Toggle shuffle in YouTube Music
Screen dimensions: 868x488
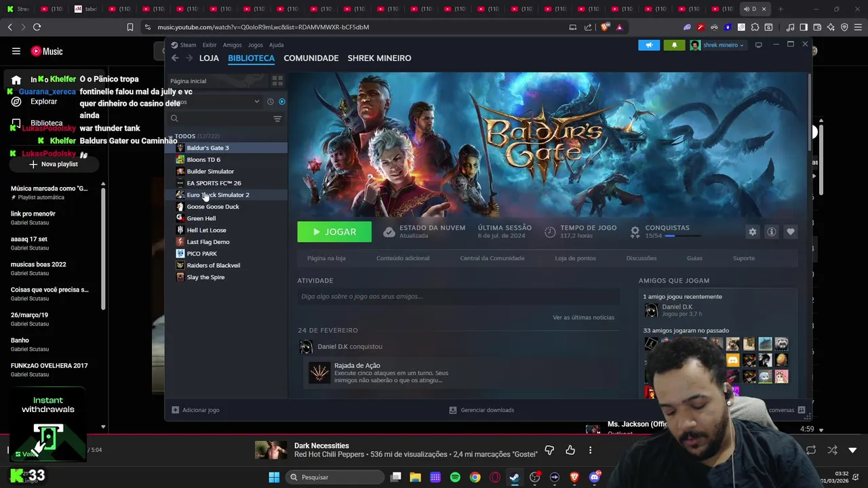point(832,450)
